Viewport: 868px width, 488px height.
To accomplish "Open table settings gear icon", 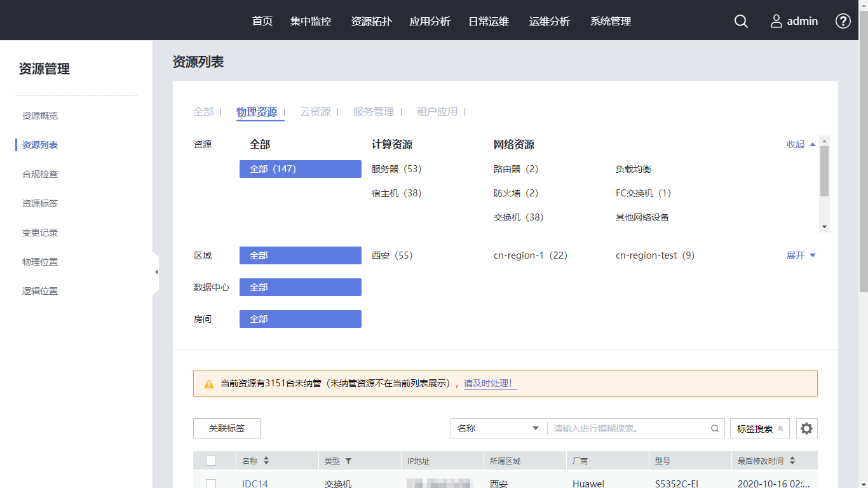I will tap(806, 428).
